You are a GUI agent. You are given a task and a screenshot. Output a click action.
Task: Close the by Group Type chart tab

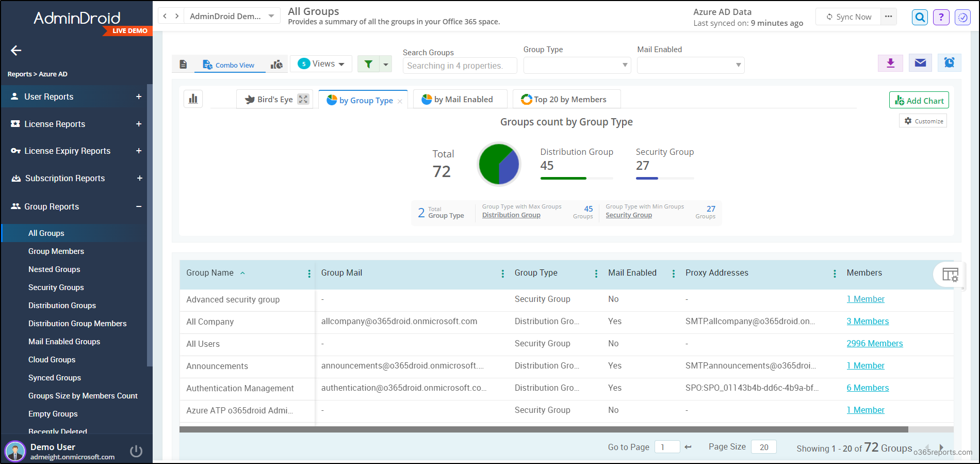pos(400,101)
